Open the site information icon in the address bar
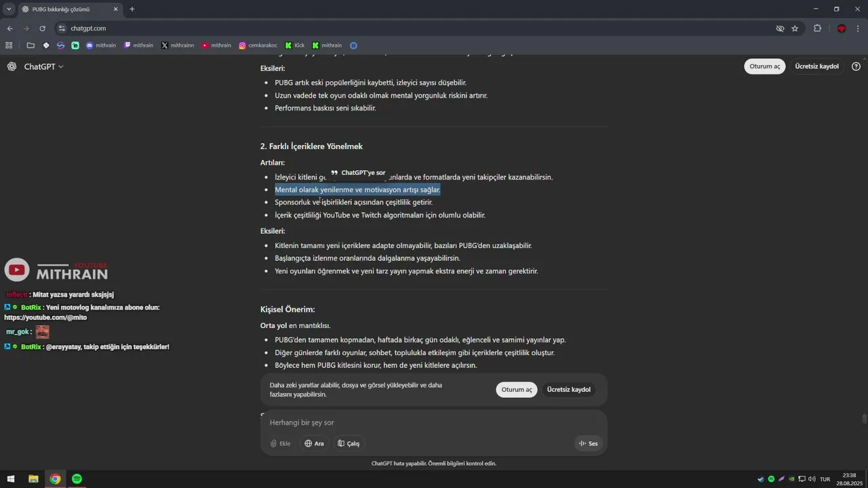The width and height of the screenshot is (868, 488). 62,28
